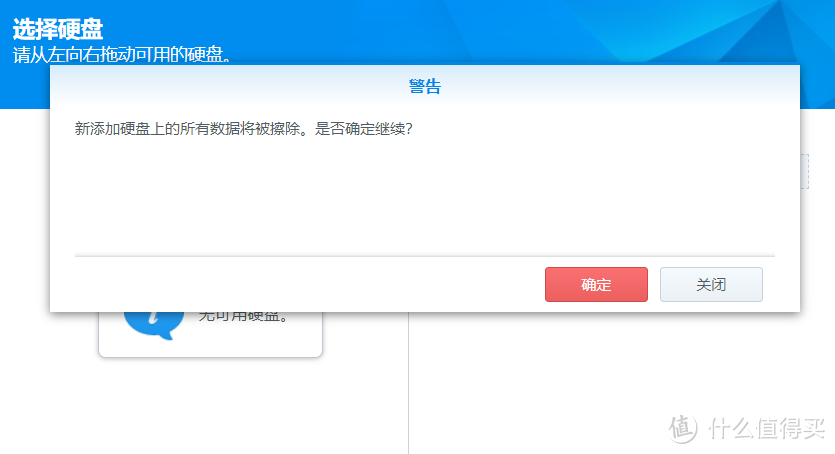Click the 值 watermark logo icon
The width and height of the screenshot is (835, 454).
(684, 427)
